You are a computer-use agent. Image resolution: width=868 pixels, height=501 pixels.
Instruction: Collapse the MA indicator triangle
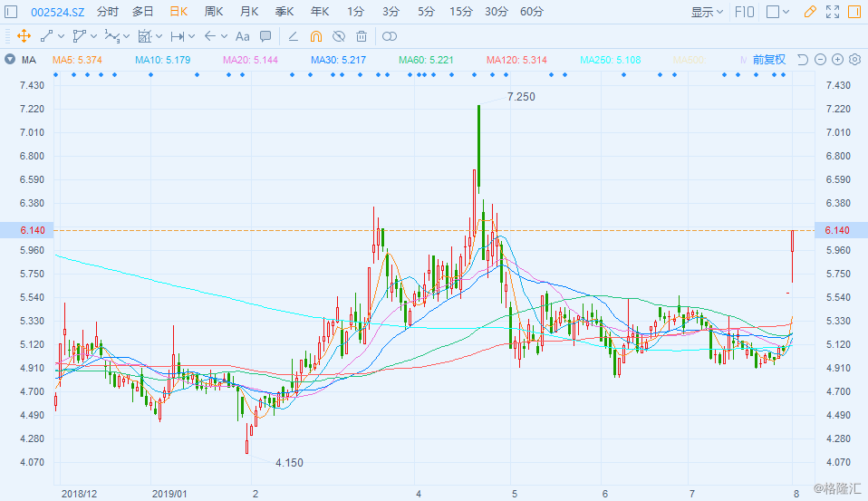tap(10, 59)
